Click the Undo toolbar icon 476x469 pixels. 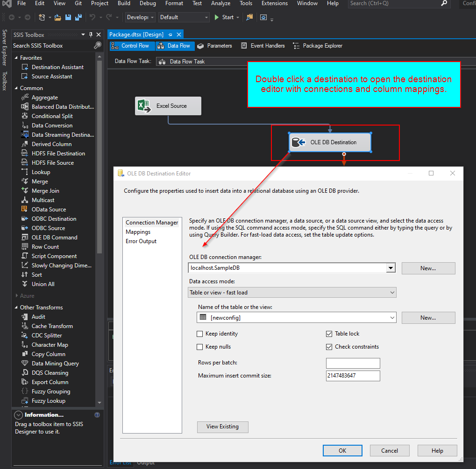click(92, 17)
